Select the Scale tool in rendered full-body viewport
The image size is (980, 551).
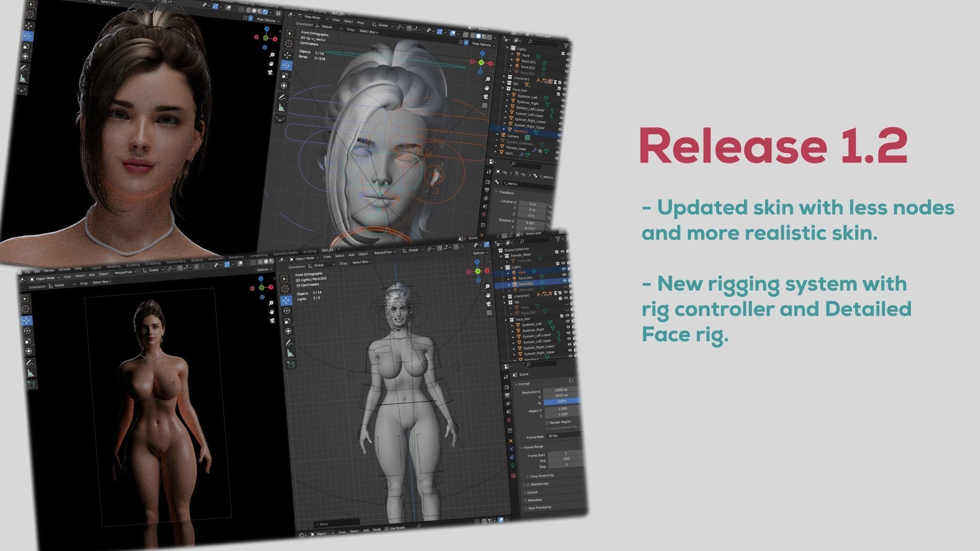(x=28, y=341)
